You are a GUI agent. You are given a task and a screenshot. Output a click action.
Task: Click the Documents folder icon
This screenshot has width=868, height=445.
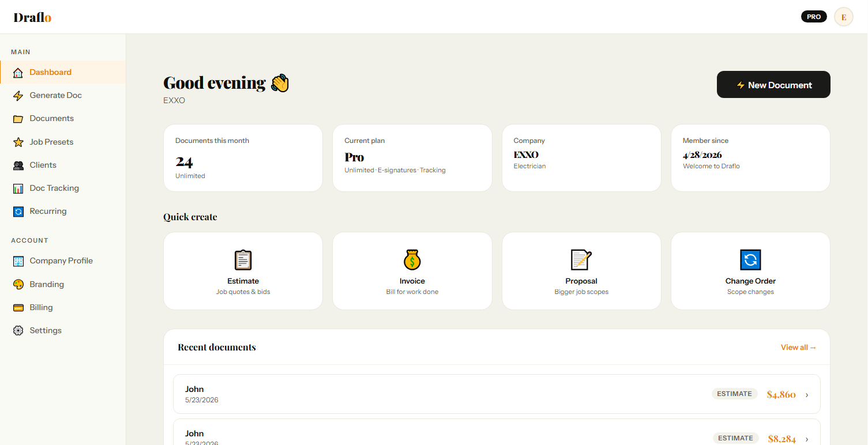tap(18, 119)
